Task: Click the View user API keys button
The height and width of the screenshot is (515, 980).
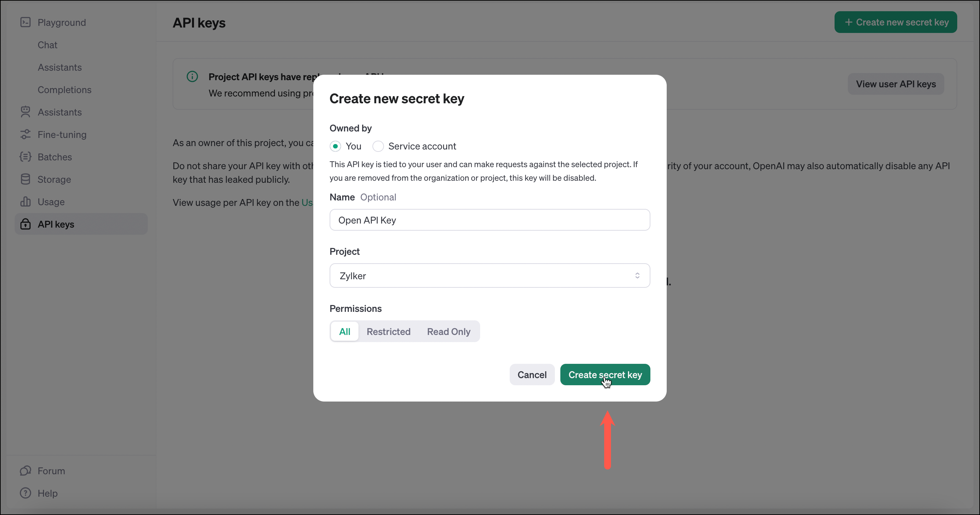Action: pos(895,84)
